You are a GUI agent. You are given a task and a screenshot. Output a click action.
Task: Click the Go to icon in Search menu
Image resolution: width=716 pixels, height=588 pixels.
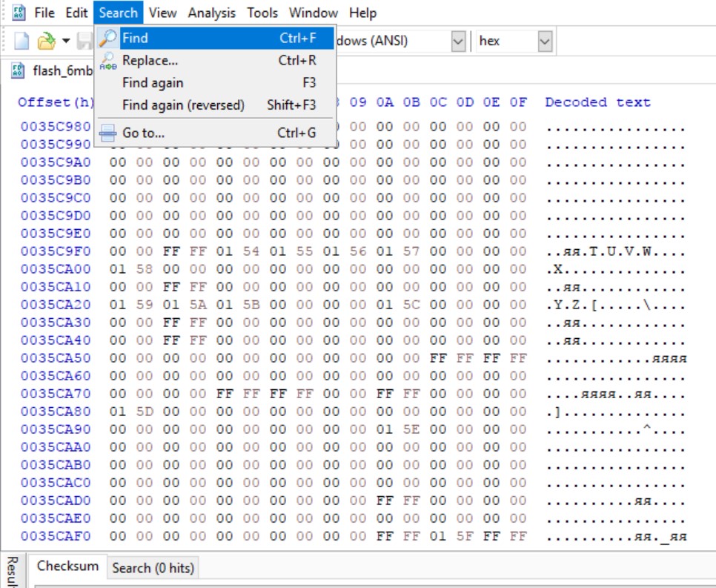(108, 133)
